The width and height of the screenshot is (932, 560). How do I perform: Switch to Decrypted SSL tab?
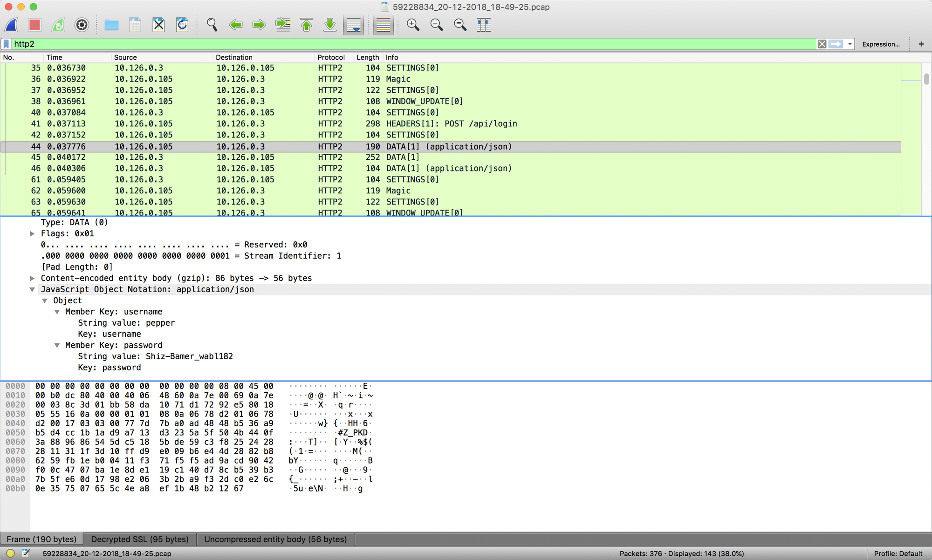[x=140, y=539]
